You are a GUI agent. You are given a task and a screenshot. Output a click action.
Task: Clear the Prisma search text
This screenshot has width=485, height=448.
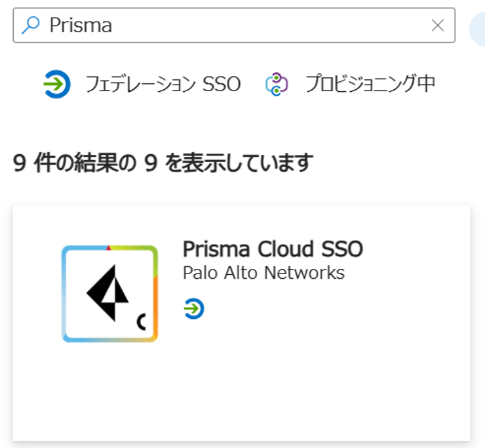pyautogui.click(x=438, y=26)
